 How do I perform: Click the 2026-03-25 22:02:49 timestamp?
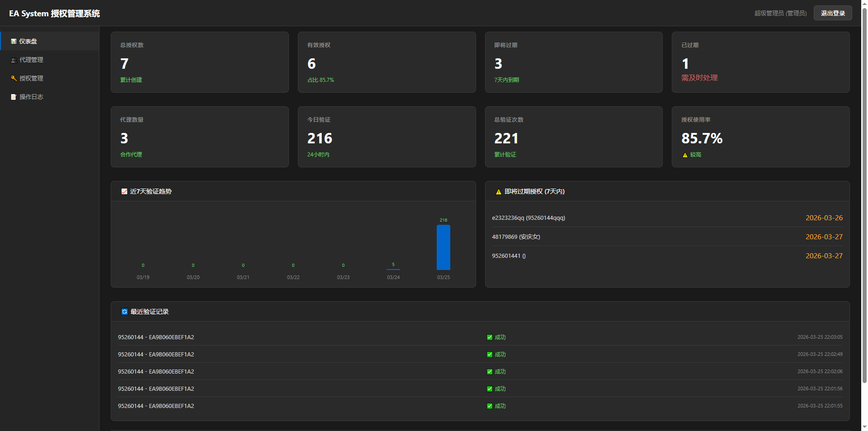pos(820,355)
